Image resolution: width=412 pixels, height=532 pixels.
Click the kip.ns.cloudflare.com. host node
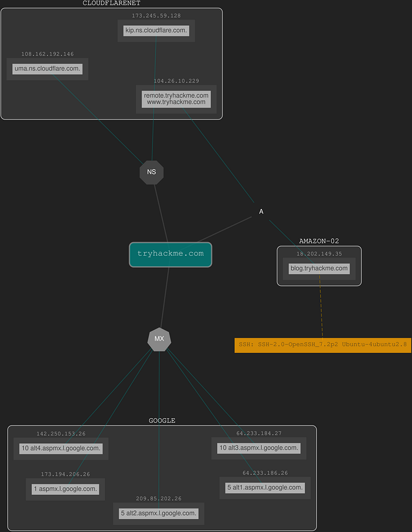pyautogui.click(x=156, y=31)
